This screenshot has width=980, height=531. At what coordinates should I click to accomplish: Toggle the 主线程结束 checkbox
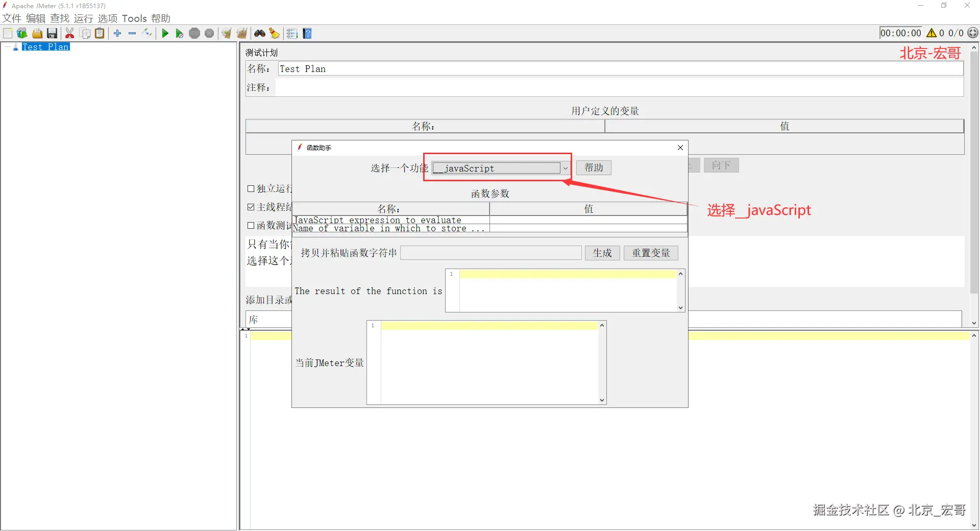click(251, 207)
